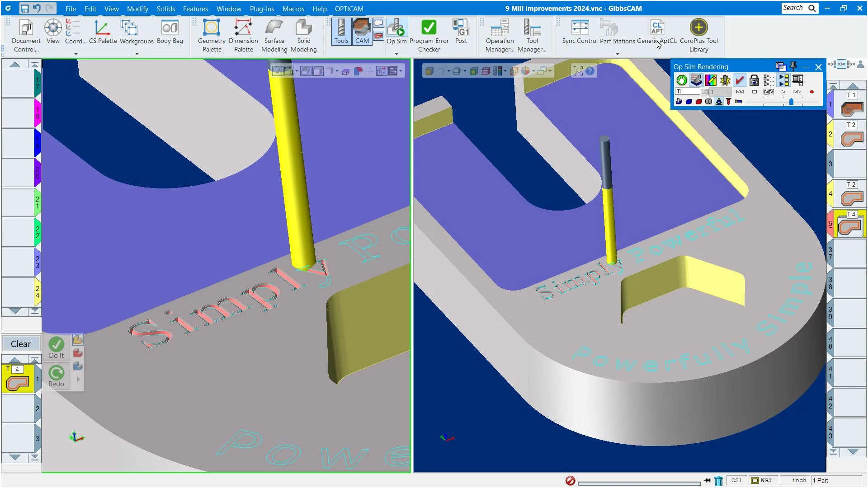868x488 pixels.
Task: Open the Op Sim dropdown arrow
Action: (x=396, y=53)
